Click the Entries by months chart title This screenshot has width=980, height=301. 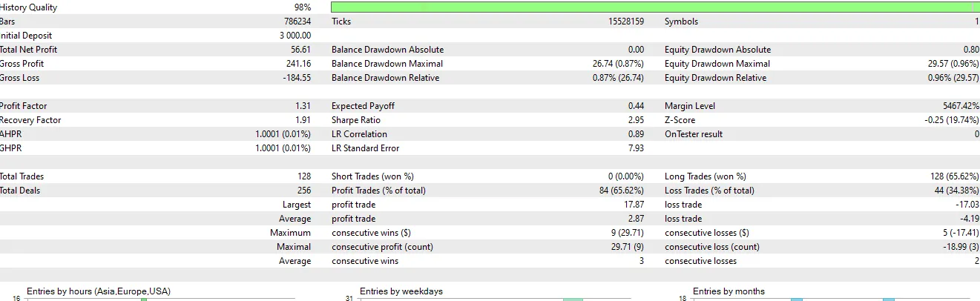pos(729,291)
